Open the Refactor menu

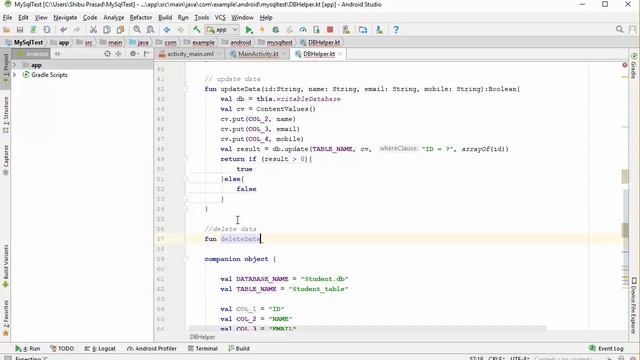141,18
